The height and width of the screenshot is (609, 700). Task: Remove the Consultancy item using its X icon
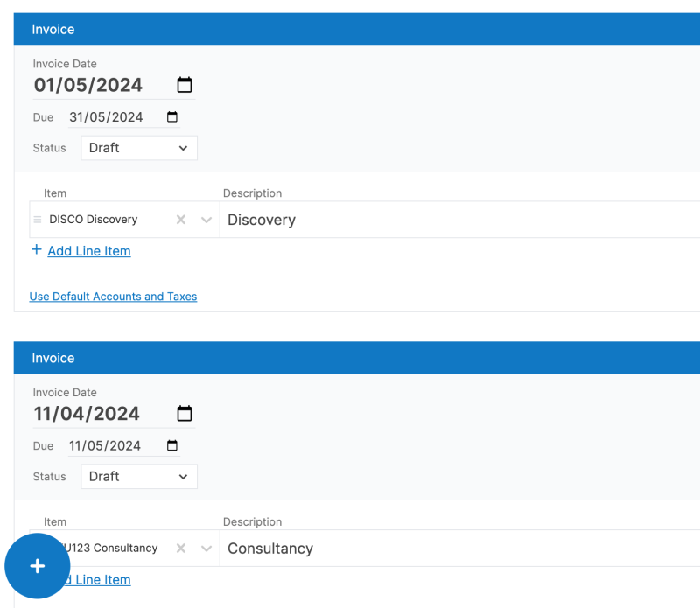tap(180, 548)
